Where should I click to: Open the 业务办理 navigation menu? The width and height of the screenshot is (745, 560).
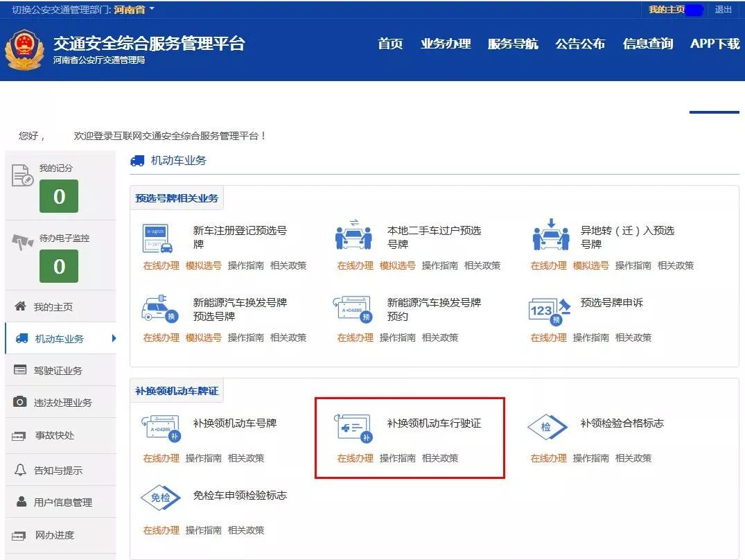(x=446, y=44)
